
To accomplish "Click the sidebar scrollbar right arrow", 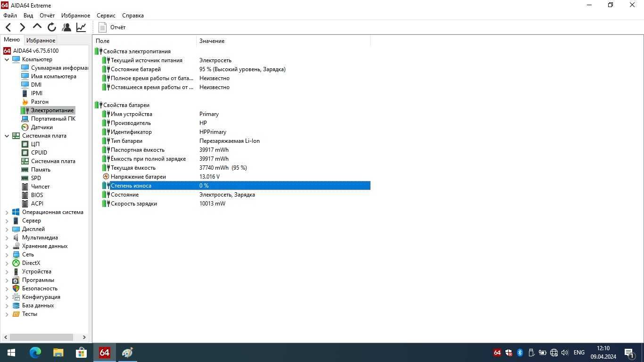I will point(84,337).
